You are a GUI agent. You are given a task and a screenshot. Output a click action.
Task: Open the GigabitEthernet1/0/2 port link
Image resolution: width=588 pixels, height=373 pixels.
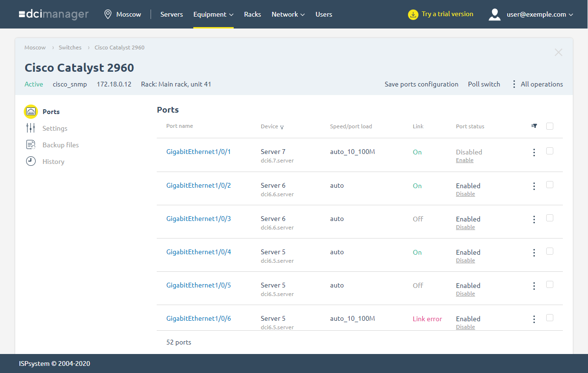tap(199, 185)
